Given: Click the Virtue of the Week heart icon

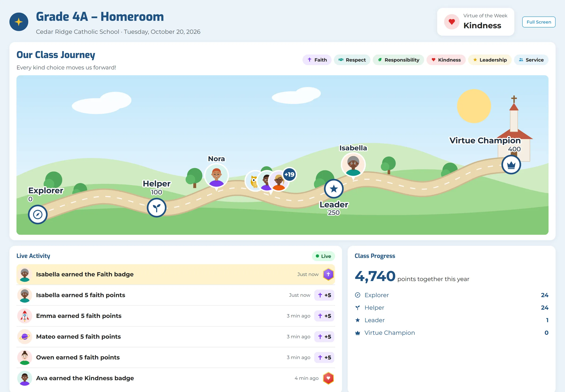Looking at the screenshot, I should coord(451,22).
